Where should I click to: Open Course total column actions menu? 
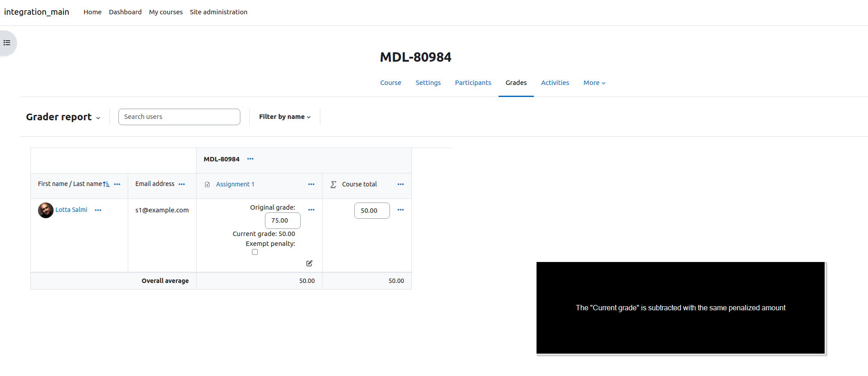click(x=401, y=184)
